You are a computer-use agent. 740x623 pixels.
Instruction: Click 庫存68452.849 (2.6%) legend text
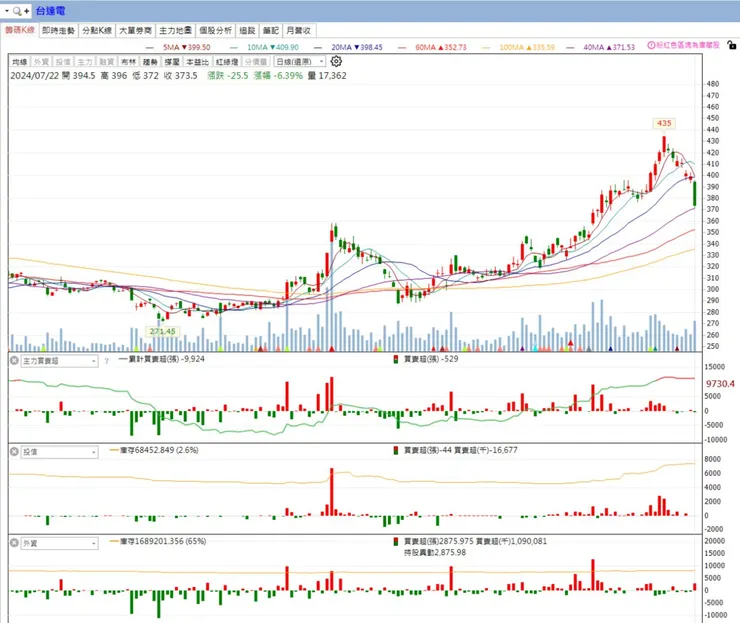point(159,450)
